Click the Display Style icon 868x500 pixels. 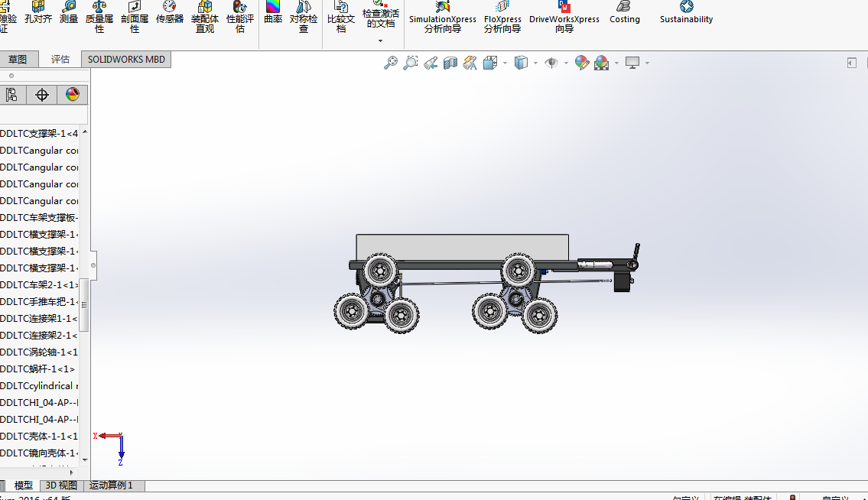[x=521, y=63]
